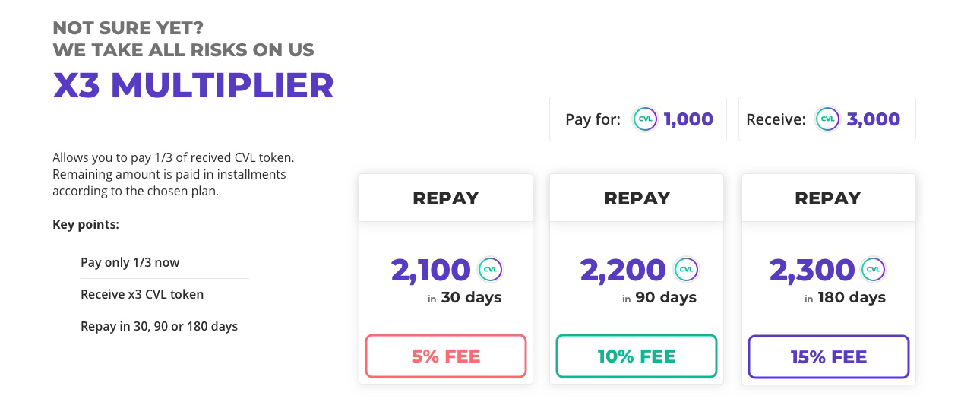Click the X3 MULTIPLIER heading
Screen dimensions: 980x418
tap(194, 85)
